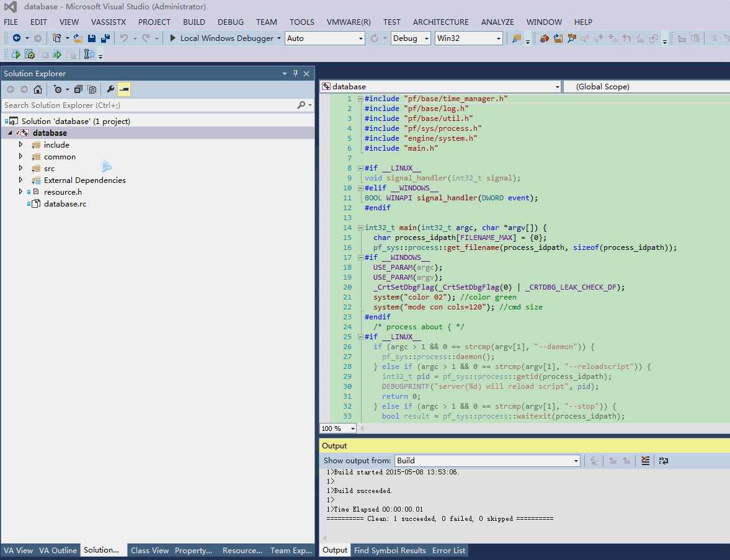This screenshot has width=730, height=560.
Task: Expand the include folder node
Action: point(20,144)
